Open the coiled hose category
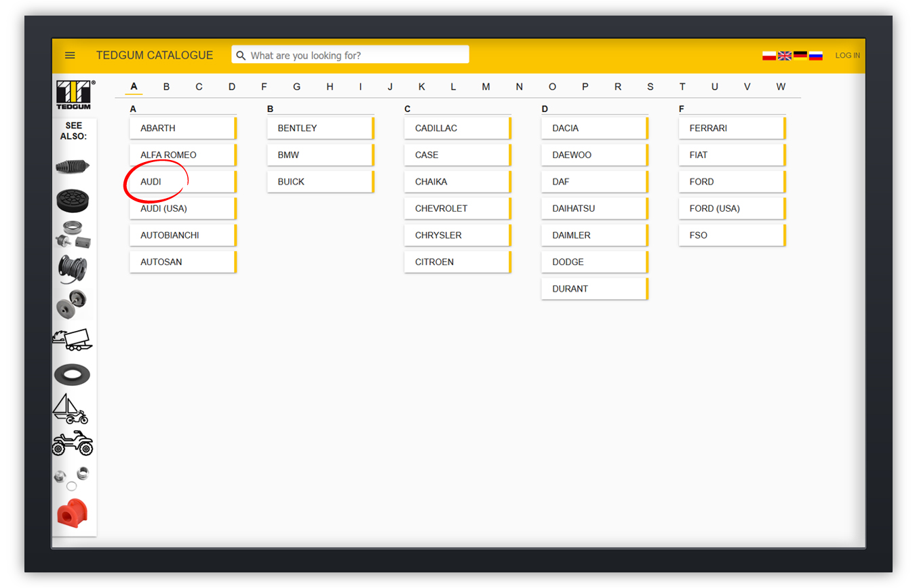917x588 pixels. [x=73, y=269]
